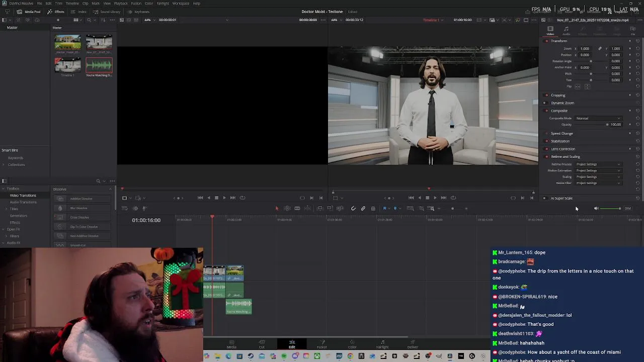Adjust the Rotation Angle slider

coord(591,61)
